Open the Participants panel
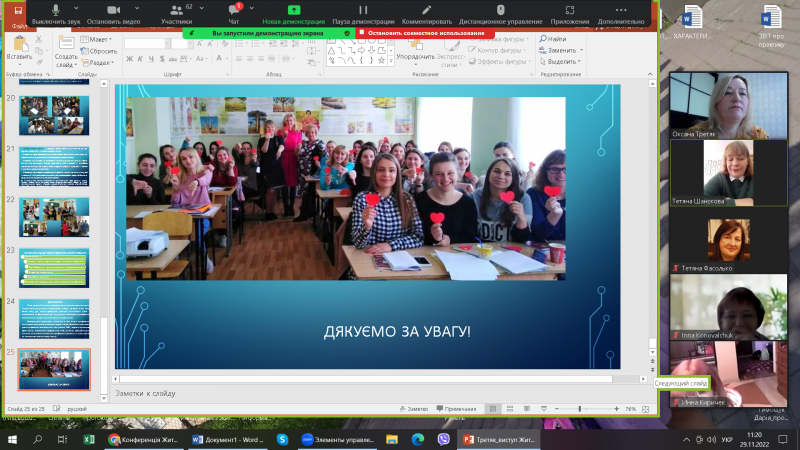Viewport: 800px width, 450px height. (177, 13)
